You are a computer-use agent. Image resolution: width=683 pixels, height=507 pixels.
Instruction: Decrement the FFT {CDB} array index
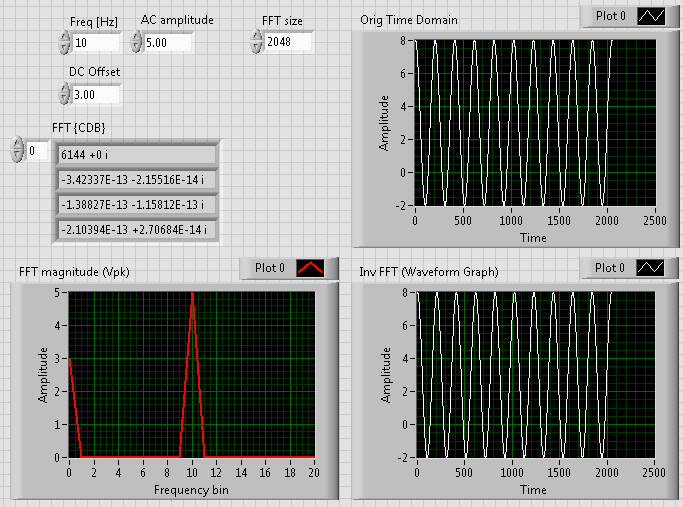17,155
